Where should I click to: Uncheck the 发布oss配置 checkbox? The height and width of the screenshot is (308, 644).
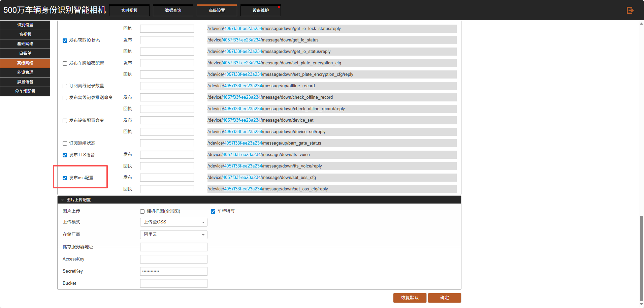click(65, 178)
